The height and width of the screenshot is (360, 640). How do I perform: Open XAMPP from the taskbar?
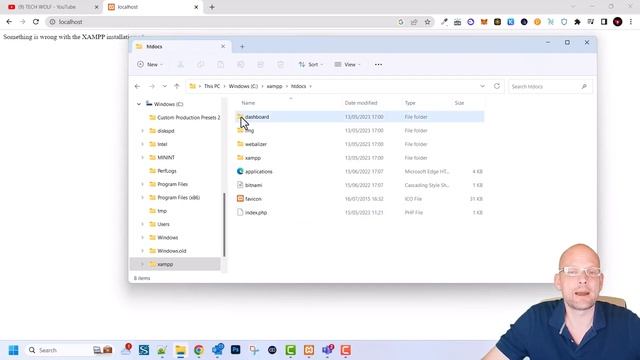tap(309, 350)
